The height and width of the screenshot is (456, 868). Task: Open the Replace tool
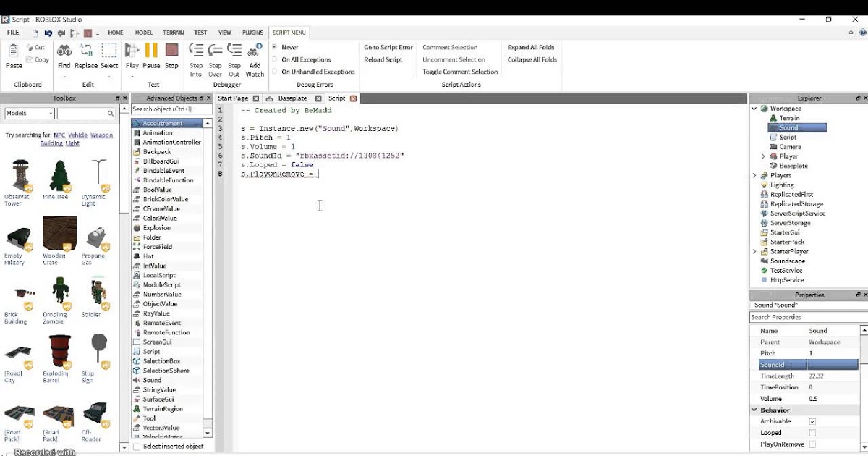[86, 51]
